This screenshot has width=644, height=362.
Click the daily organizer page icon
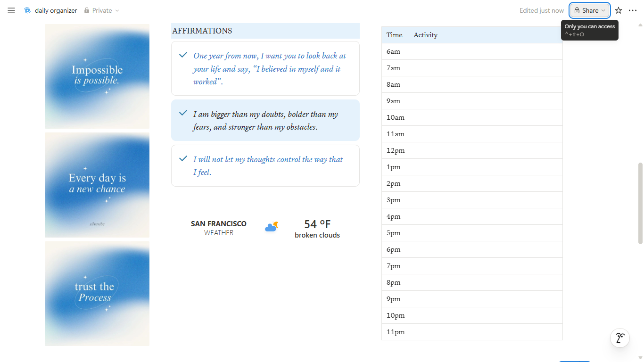(27, 10)
